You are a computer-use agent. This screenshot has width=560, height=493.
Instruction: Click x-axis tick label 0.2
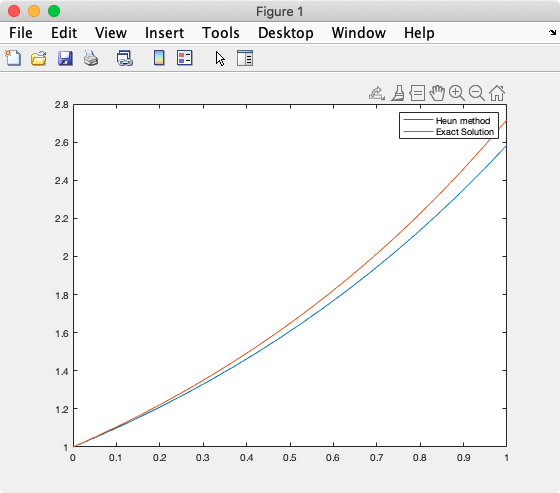click(x=159, y=458)
